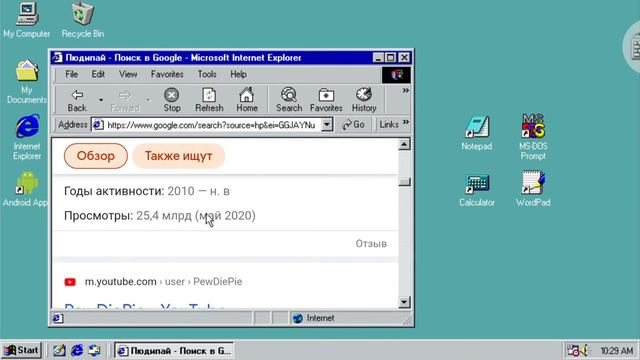The image size is (640, 360).
Task: Select the WordPad desktop shortcut
Action: 533,189
